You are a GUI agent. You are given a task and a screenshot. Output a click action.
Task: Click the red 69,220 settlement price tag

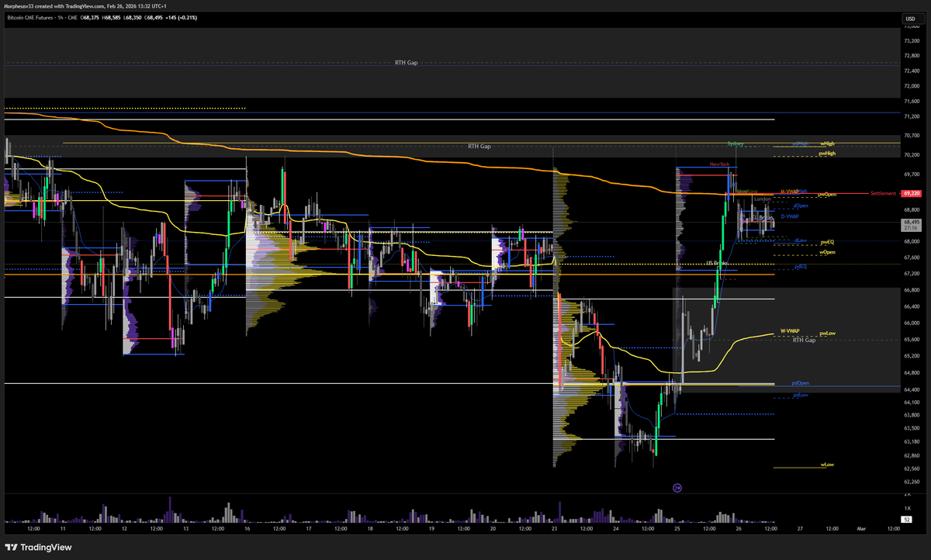tap(912, 193)
